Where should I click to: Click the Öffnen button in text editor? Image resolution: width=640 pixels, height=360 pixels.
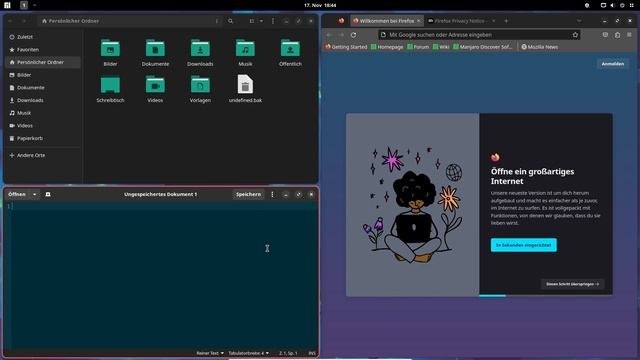pyautogui.click(x=17, y=194)
